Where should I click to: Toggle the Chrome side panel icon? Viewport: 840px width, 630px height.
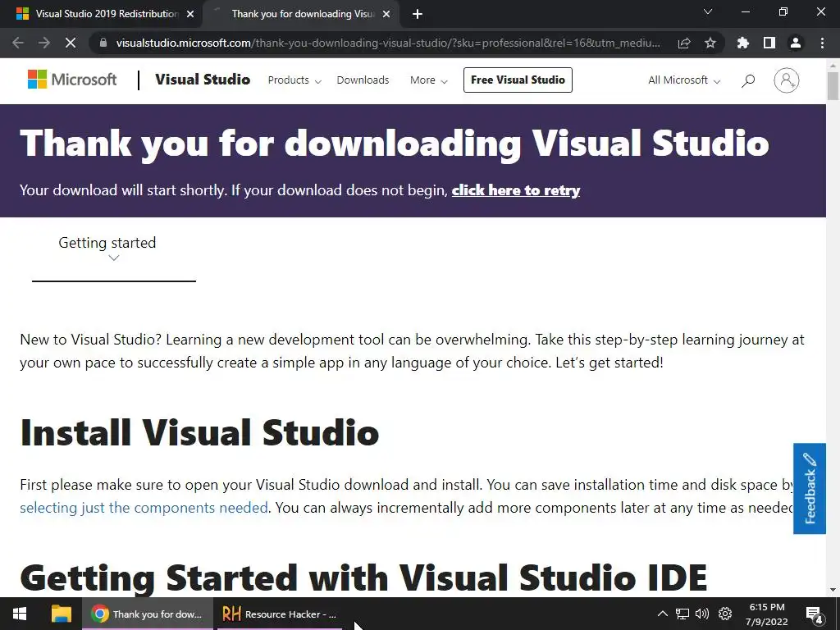[x=769, y=43]
